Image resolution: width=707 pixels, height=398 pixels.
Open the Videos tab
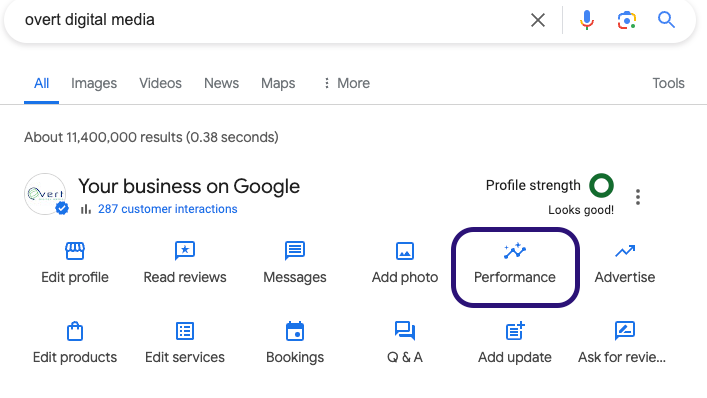160,83
